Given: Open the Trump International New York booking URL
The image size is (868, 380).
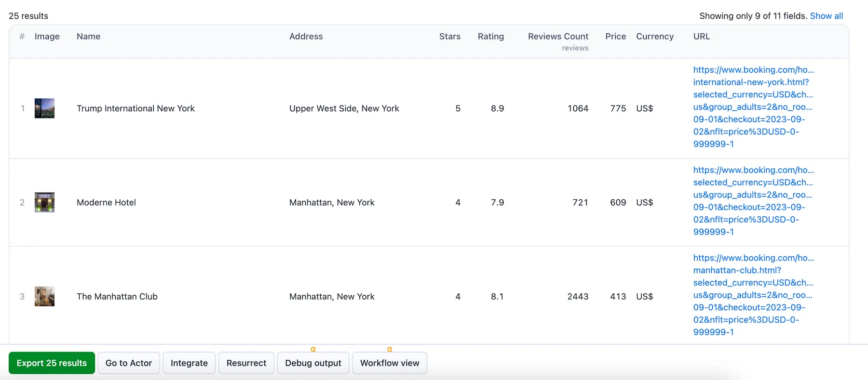Looking at the screenshot, I should click(x=753, y=107).
